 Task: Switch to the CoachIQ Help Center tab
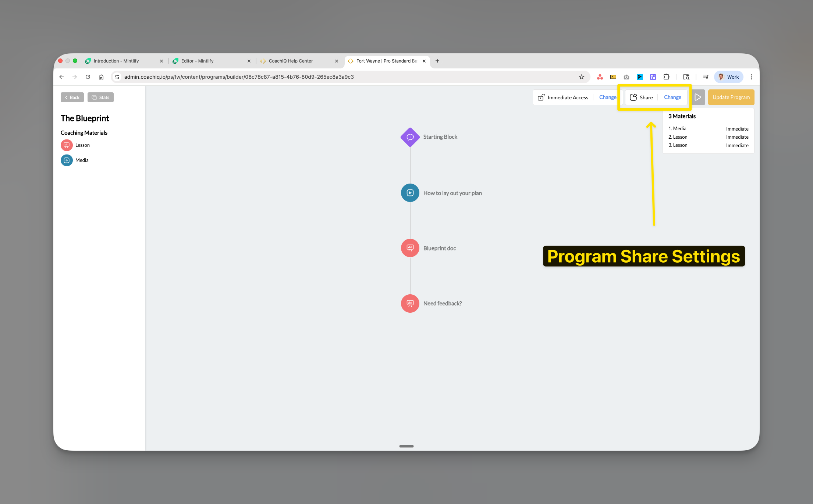[291, 61]
